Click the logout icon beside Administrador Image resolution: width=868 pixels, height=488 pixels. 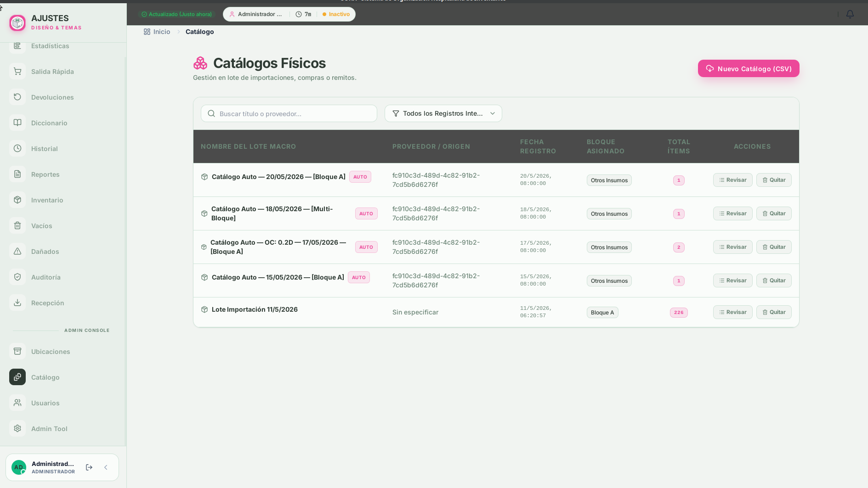(89, 467)
